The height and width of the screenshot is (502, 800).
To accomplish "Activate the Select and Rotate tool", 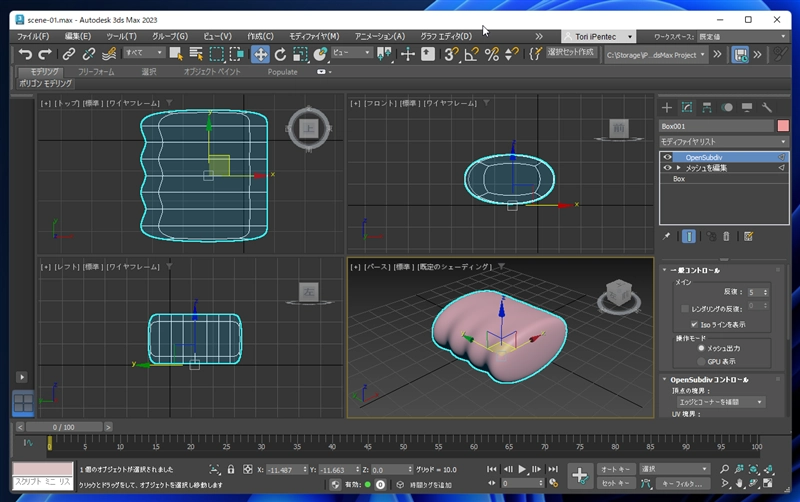I will [280, 54].
